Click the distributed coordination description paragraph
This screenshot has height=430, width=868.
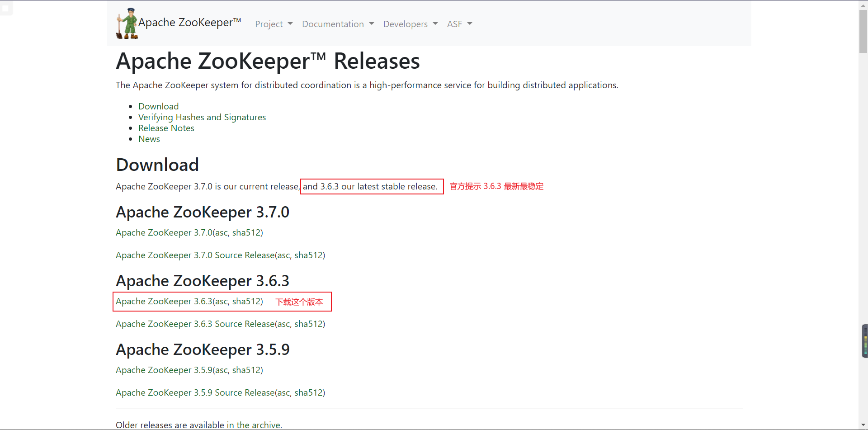[367, 85]
